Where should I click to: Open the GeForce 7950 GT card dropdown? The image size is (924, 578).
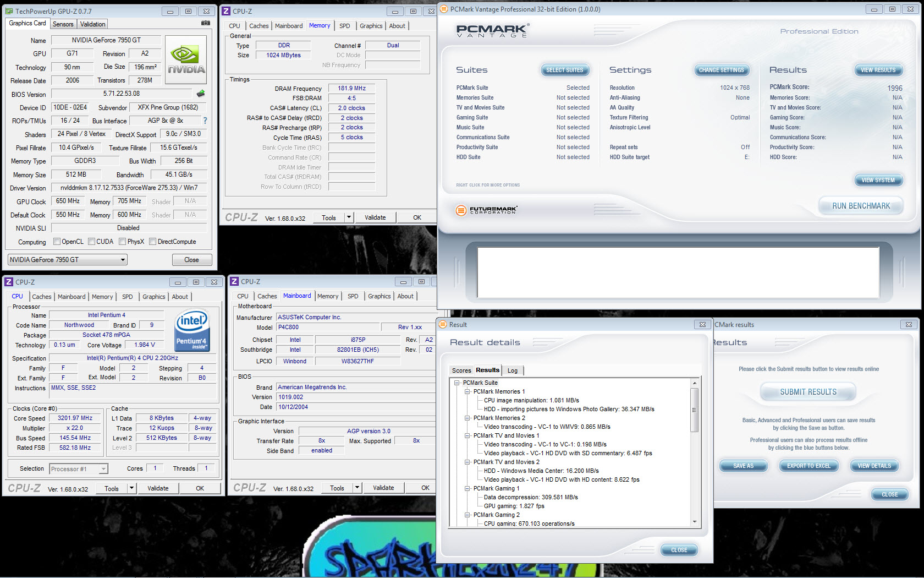pos(67,259)
